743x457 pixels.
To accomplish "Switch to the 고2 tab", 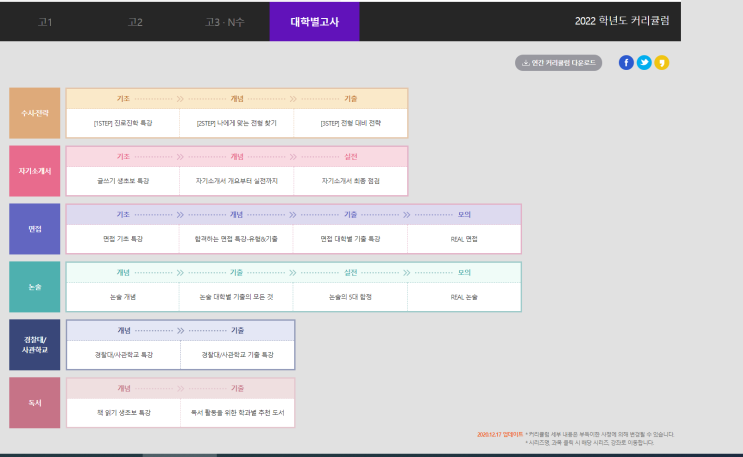I will (135, 22).
